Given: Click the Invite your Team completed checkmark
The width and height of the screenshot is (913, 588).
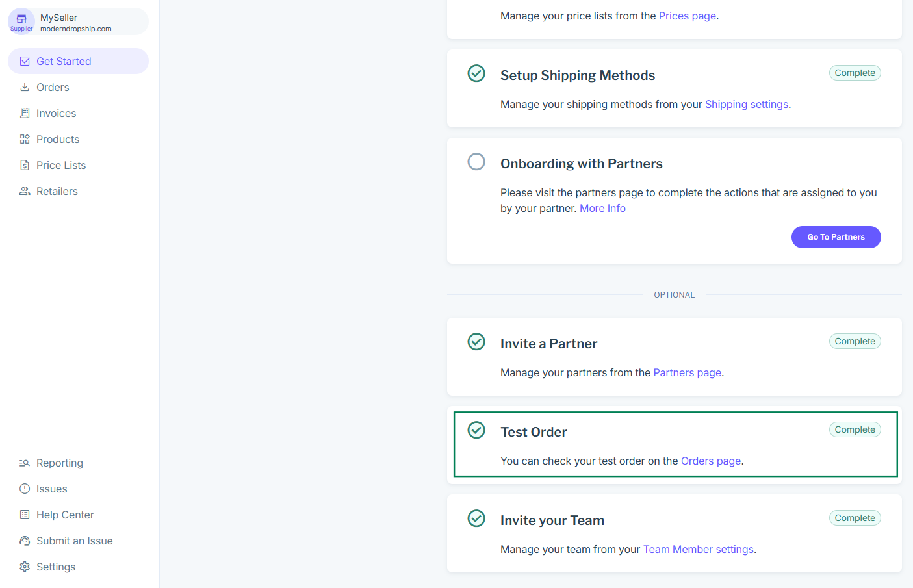Looking at the screenshot, I should coord(476,518).
